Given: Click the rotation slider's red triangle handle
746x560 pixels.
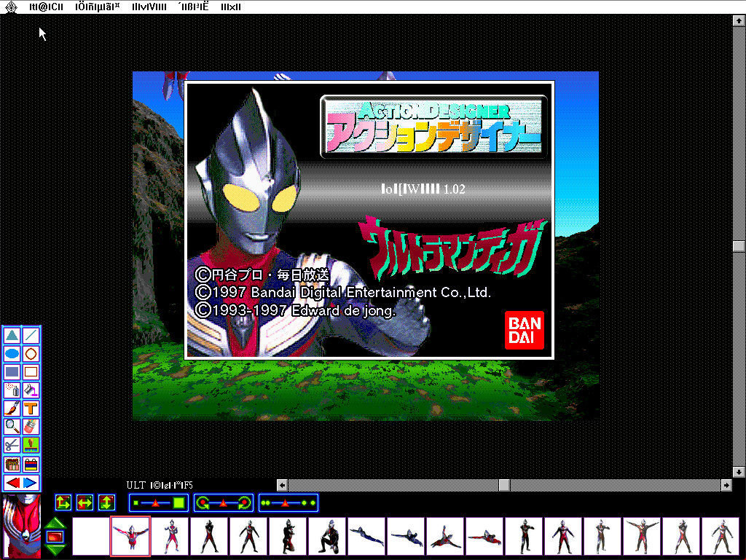Looking at the screenshot, I should point(224,503).
